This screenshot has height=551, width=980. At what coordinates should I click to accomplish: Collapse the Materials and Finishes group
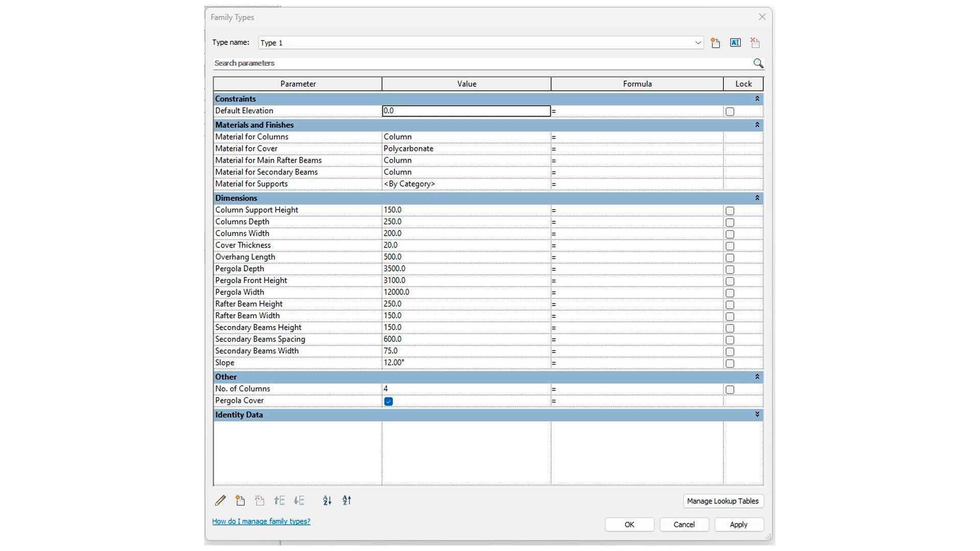757,124
